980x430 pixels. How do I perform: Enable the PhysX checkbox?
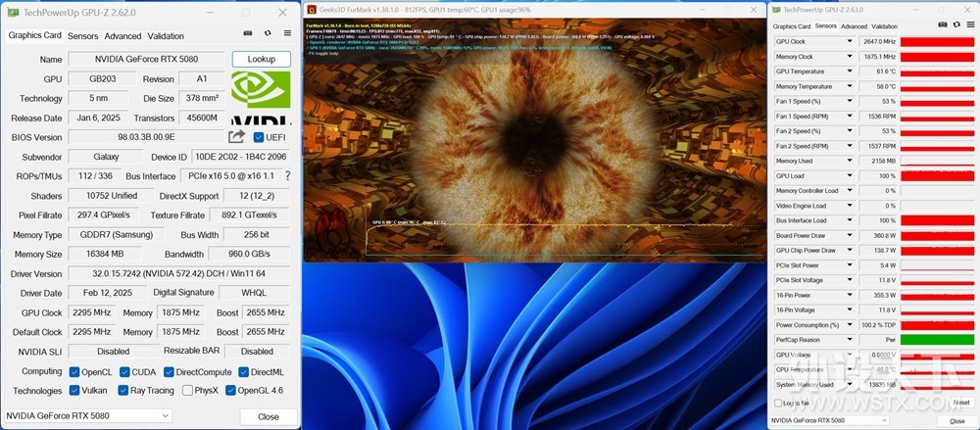pos(187,391)
